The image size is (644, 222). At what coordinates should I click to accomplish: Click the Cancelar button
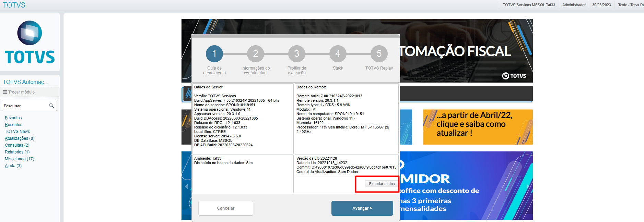226,208
